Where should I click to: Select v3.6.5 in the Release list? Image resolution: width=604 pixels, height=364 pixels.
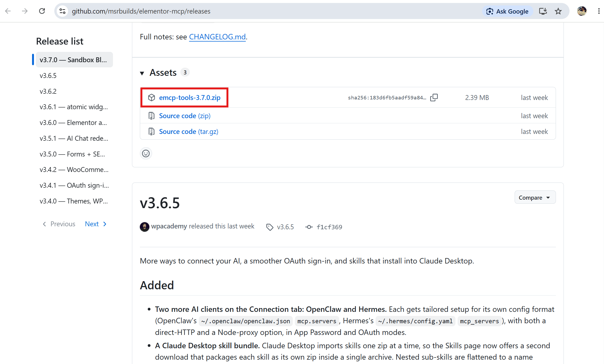(74, 76)
